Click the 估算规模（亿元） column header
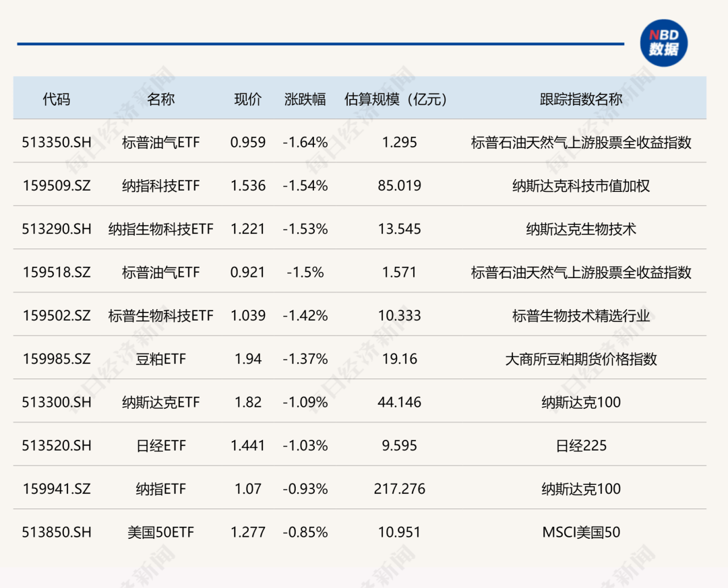 click(399, 99)
